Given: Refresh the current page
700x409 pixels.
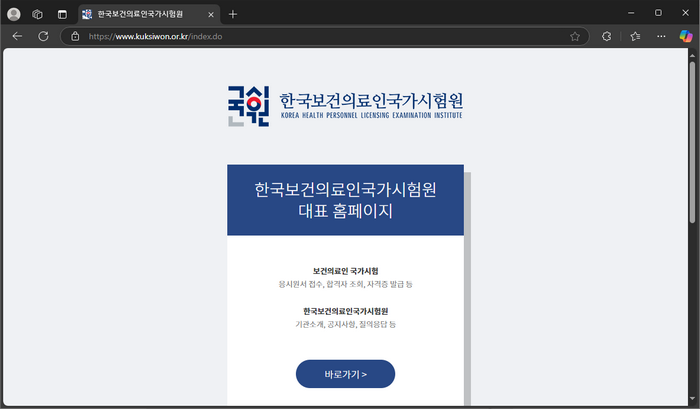Looking at the screenshot, I should 43,36.
